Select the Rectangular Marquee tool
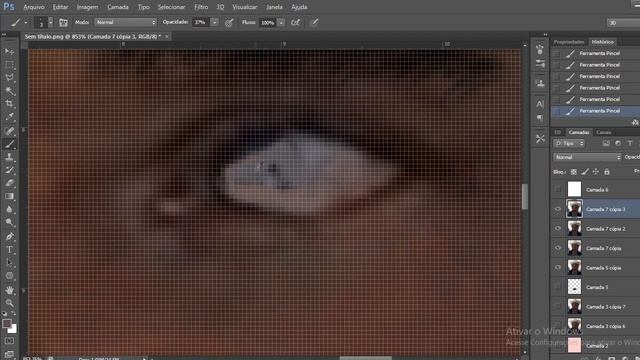The image size is (640, 360). pyautogui.click(x=9, y=64)
